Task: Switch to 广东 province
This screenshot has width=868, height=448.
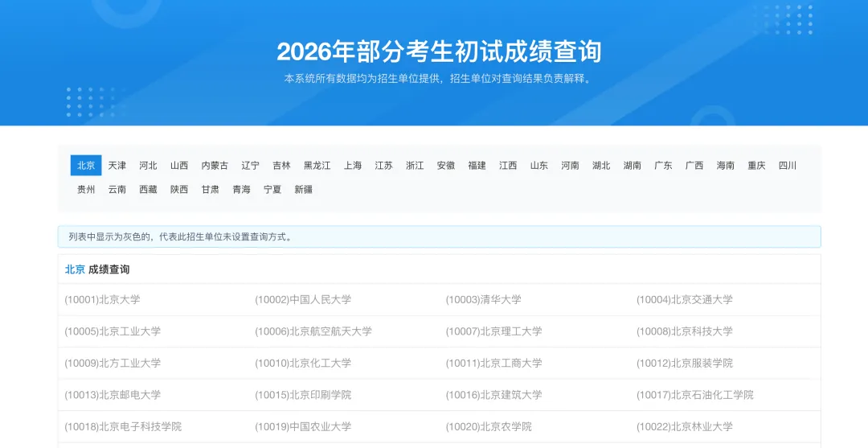Action: [x=663, y=165]
